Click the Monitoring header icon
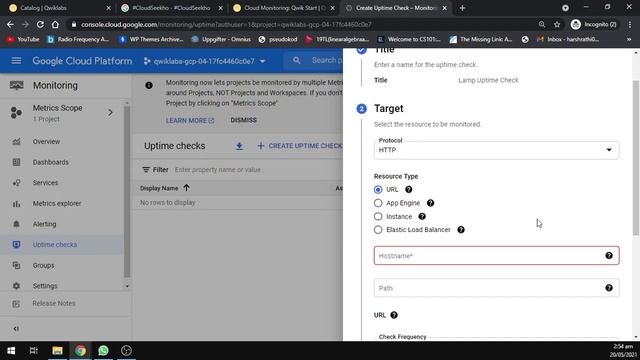640x360 pixels. 16,85
